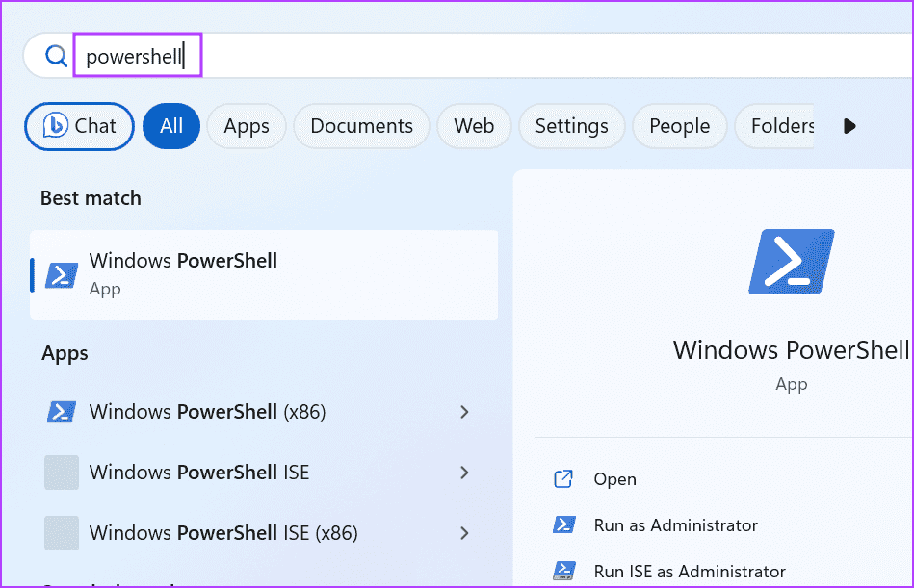914x588 pixels.
Task: Choose Run as Administrator
Action: (675, 525)
